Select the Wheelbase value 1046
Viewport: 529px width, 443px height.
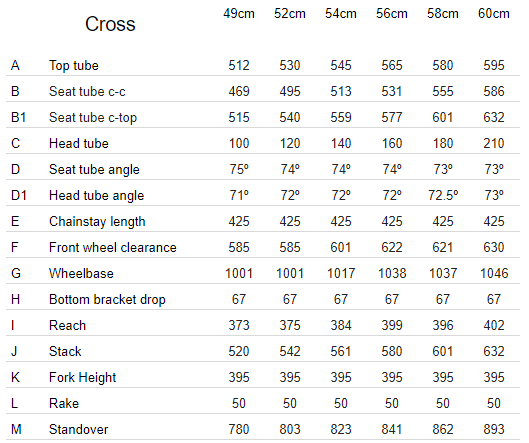click(494, 273)
